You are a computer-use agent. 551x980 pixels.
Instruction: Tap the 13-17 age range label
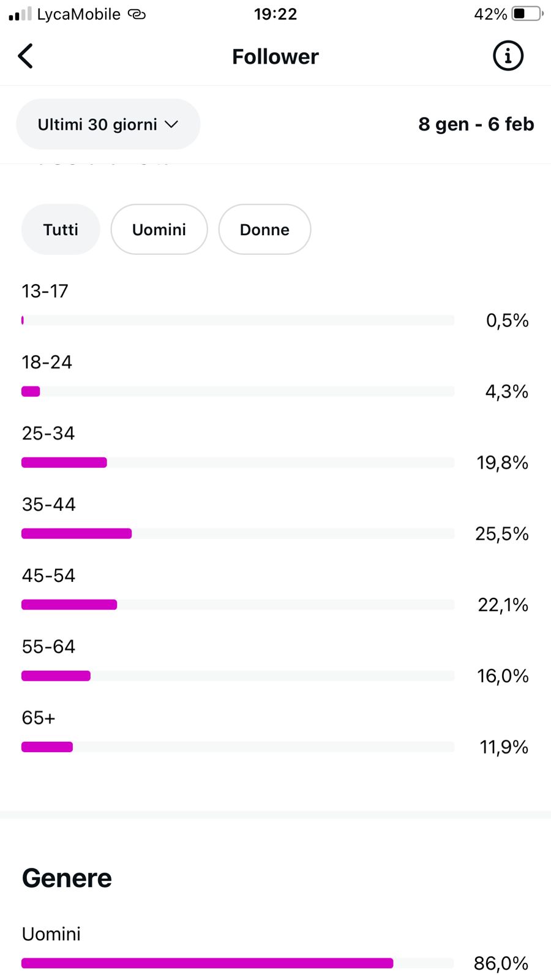point(45,291)
